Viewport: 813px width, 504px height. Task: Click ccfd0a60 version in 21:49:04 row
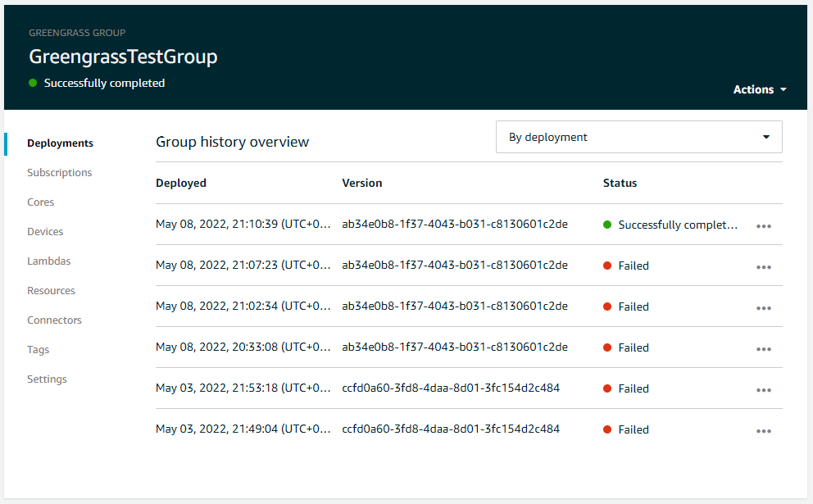[x=451, y=429]
